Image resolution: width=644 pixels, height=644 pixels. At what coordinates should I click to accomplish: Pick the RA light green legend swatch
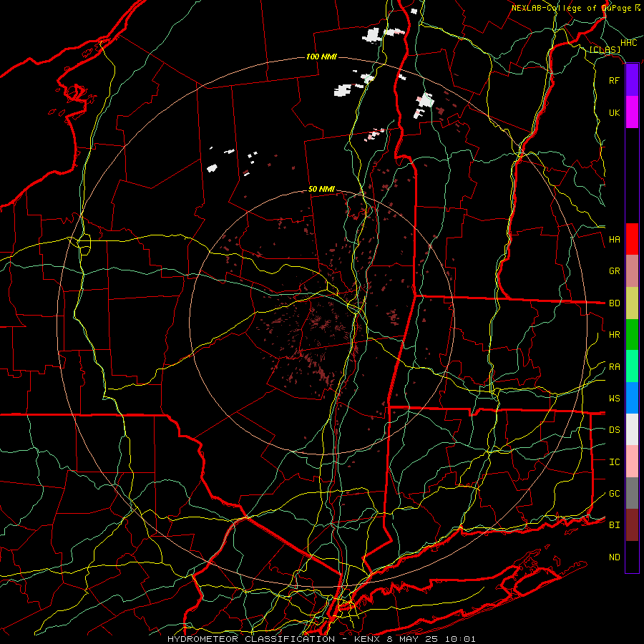pyautogui.click(x=632, y=366)
